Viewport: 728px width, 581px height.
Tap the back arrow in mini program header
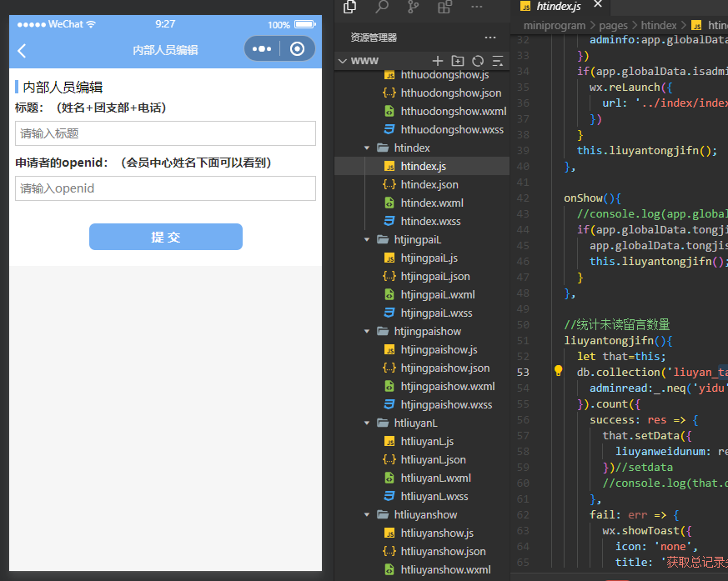[22, 50]
